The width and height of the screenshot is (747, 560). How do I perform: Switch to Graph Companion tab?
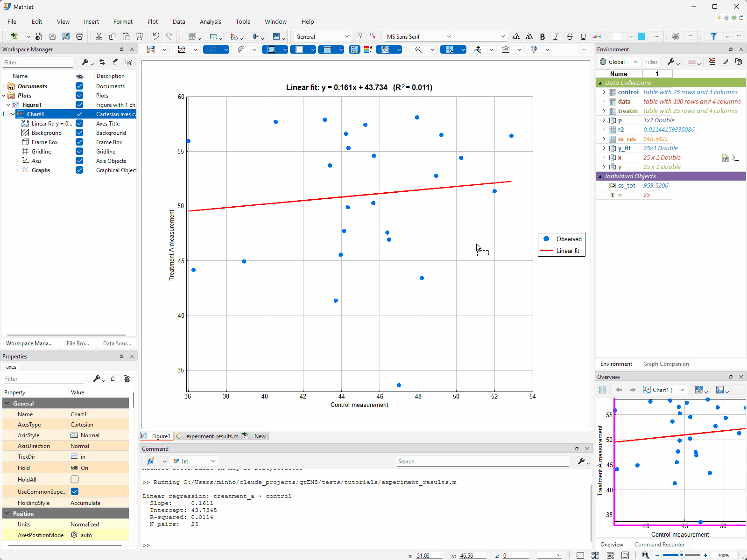tap(666, 364)
